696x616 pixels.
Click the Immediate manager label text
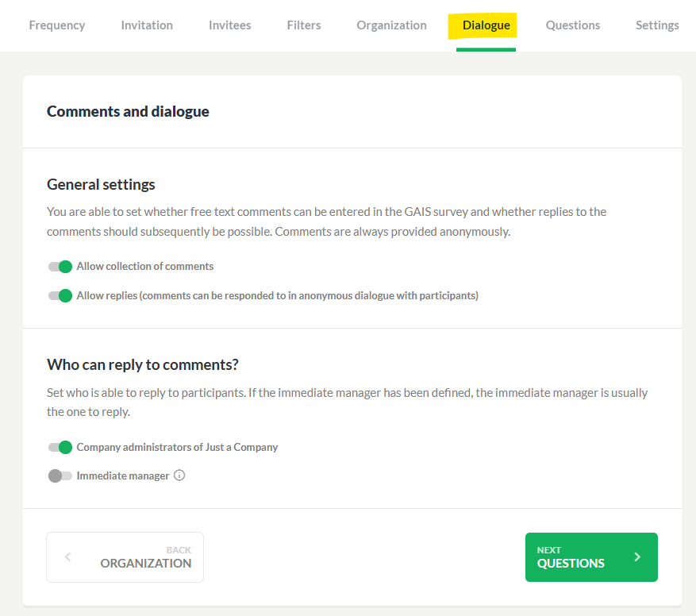123,475
